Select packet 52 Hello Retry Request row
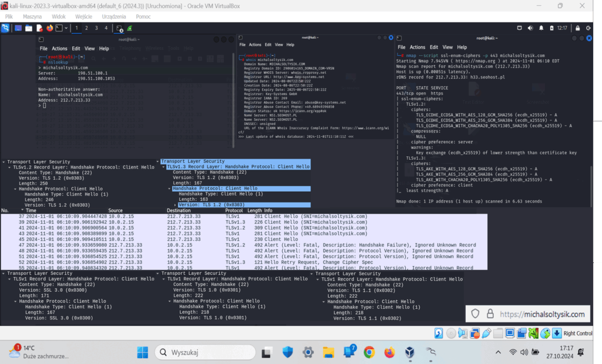 (244, 262)
